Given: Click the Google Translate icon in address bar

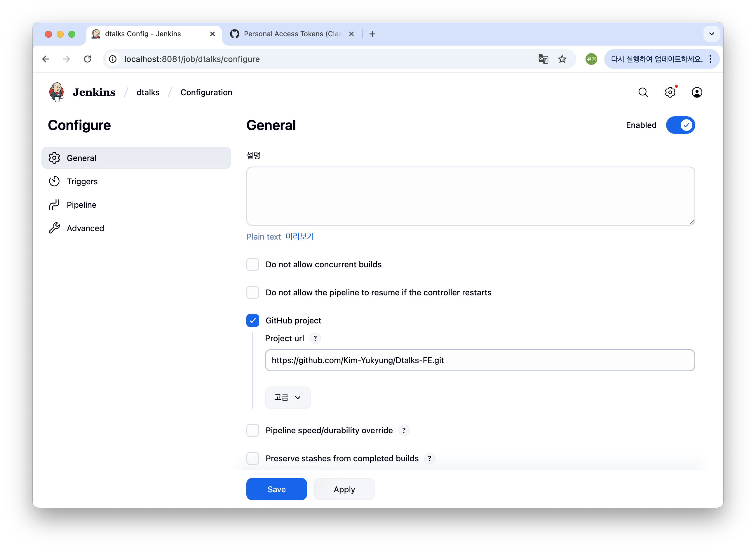Looking at the screenshot, I should pos(543,59).
